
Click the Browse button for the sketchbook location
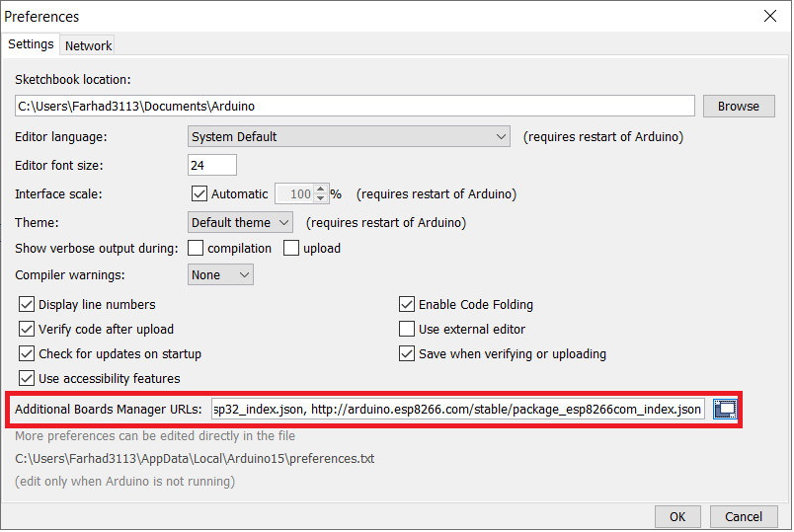pos(739,107)
